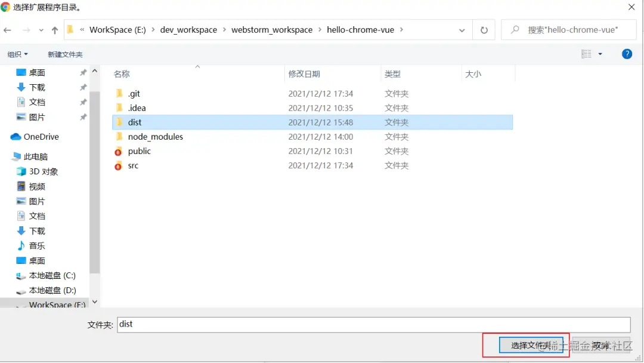Click dev_workspace breadcrumb segment
Screen dimensions: 644x363
click(188, 30)
